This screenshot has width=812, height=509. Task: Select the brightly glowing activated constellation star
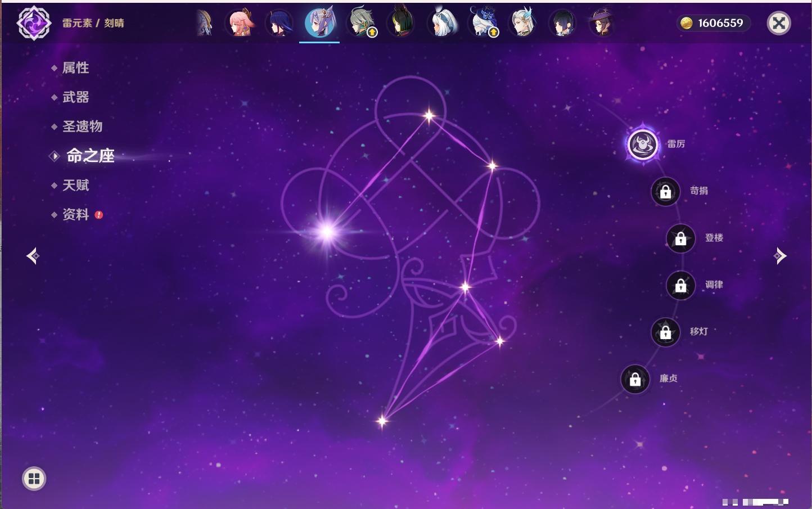tap(327, 231)
